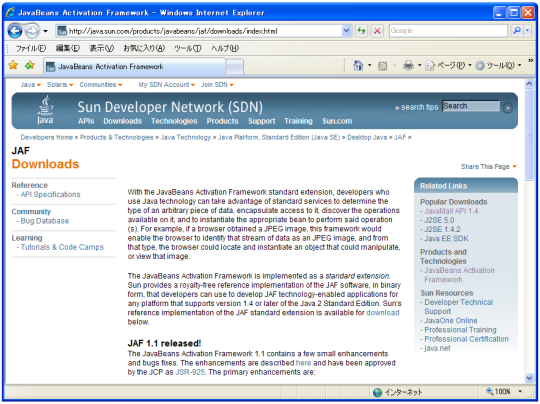Click the Home icon in command bar

click(x=358, y=65)
